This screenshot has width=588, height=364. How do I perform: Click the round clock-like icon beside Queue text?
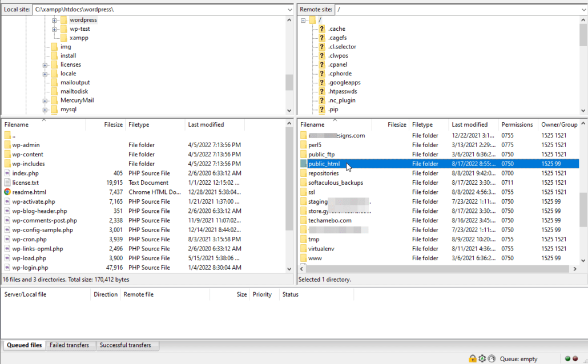(x=492, y=359)
